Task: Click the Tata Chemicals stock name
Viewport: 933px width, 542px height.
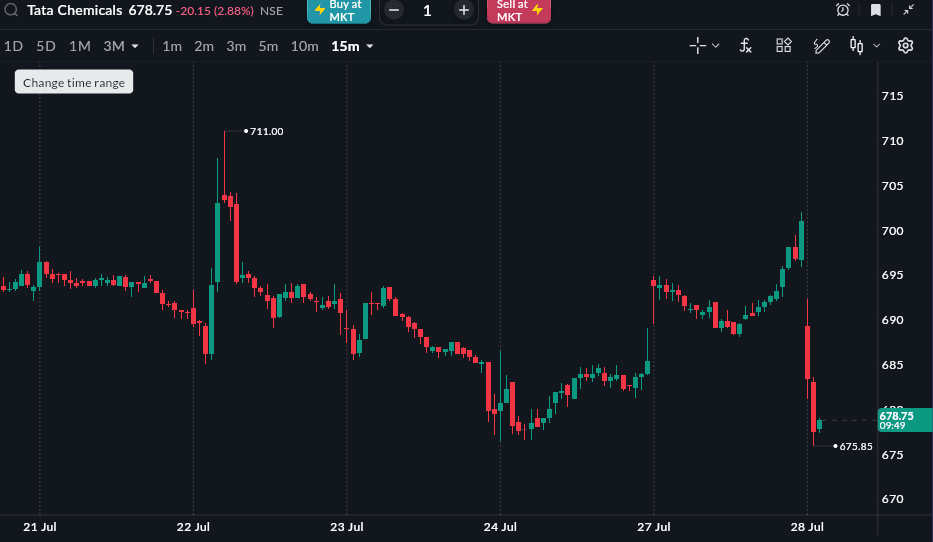Action: pos(74,10)
